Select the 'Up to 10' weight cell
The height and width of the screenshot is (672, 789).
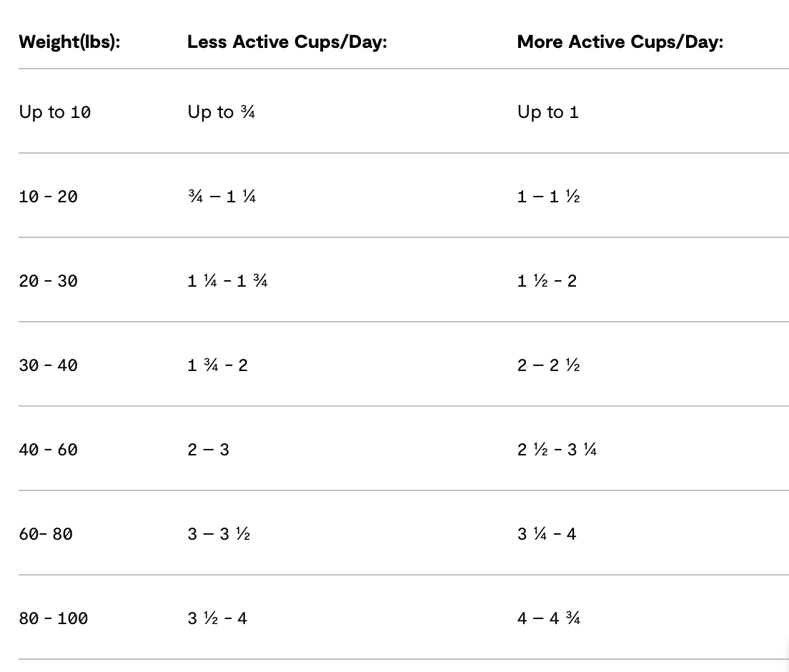55,112
